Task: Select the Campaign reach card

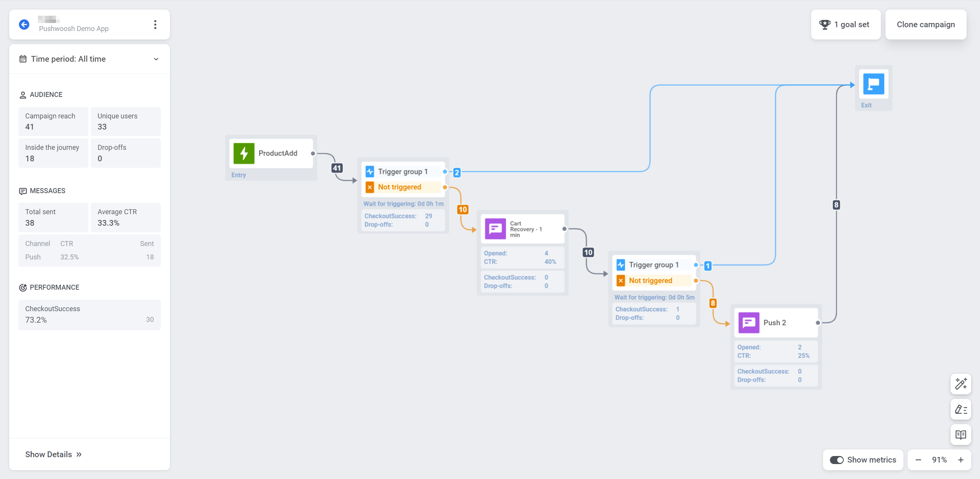Action: [53, 121]
